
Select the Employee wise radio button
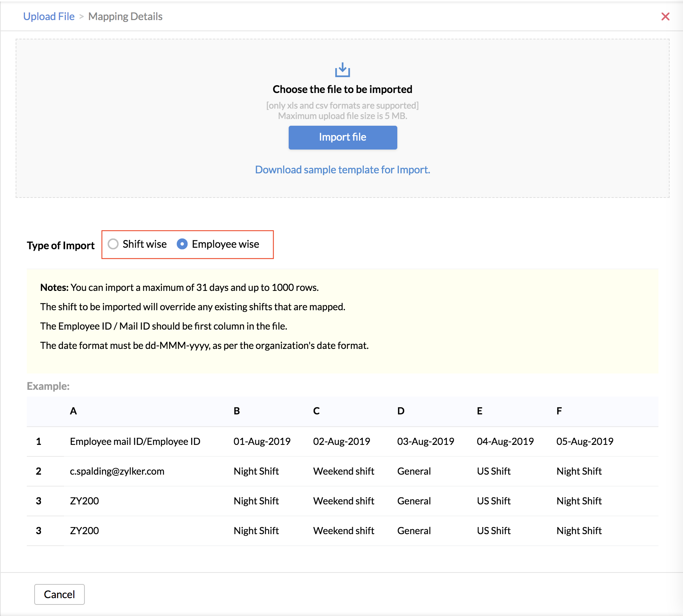[182, 244]
